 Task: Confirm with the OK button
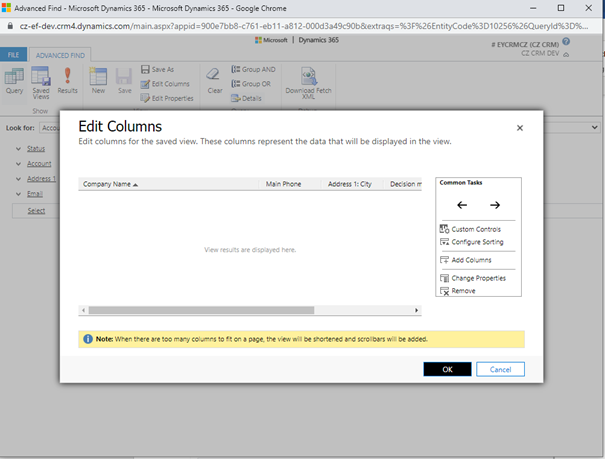click(x=447, y=369)
